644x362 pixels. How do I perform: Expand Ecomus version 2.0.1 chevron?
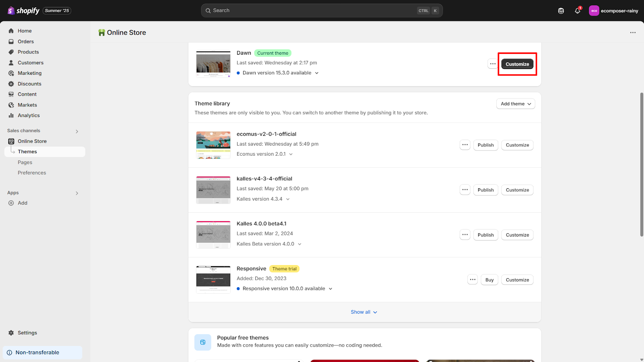[291, 154]
